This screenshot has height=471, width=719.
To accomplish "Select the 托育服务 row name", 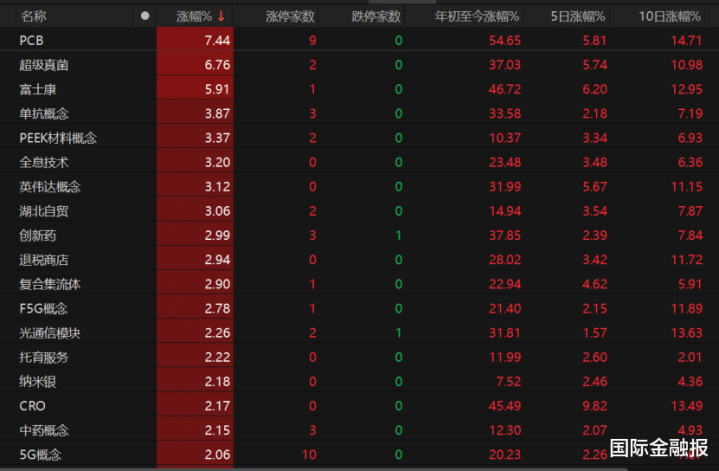I will click(44, 357).
